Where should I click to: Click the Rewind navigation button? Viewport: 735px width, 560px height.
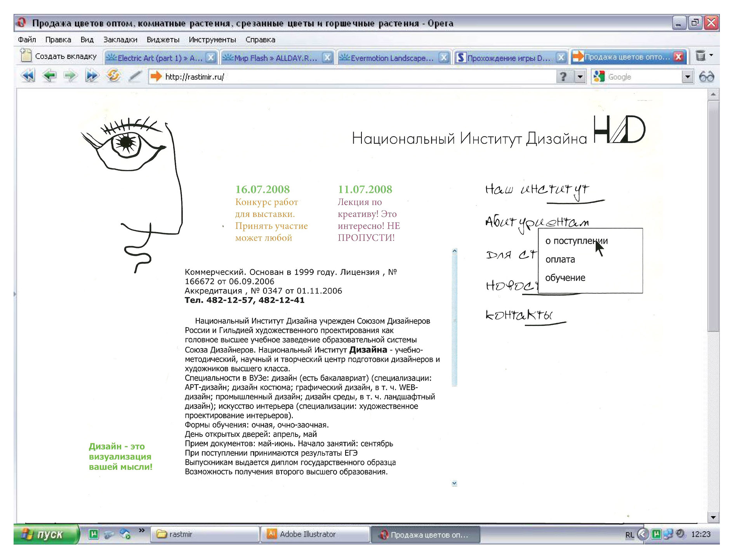pyautogui.click(x=28, y=76)
